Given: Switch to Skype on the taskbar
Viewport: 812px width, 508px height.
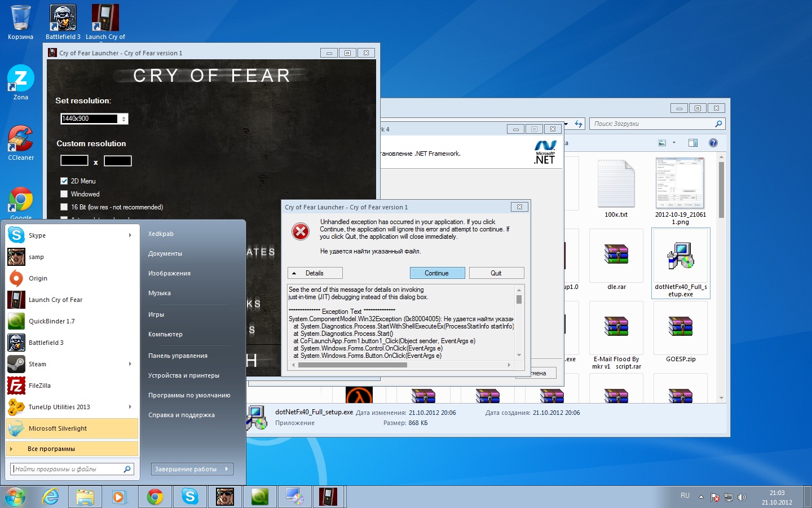Looking at the screenshot, I should (190, 497).
